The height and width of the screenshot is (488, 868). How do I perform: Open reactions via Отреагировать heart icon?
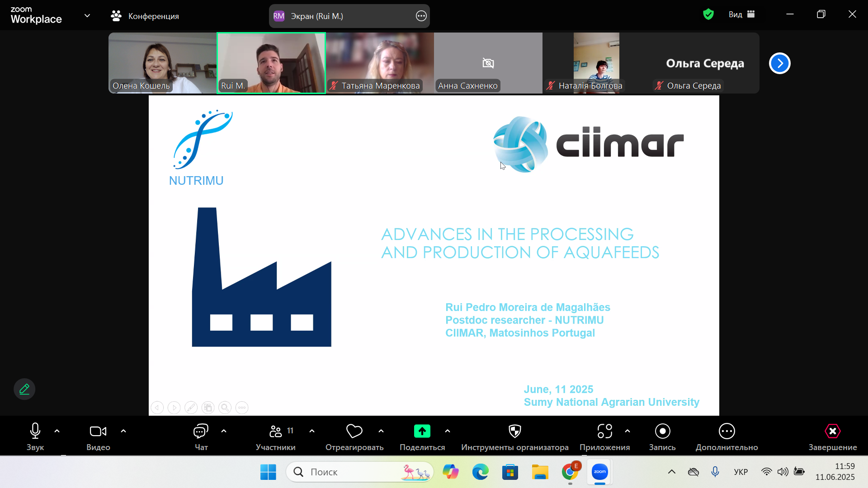point(354,436)
